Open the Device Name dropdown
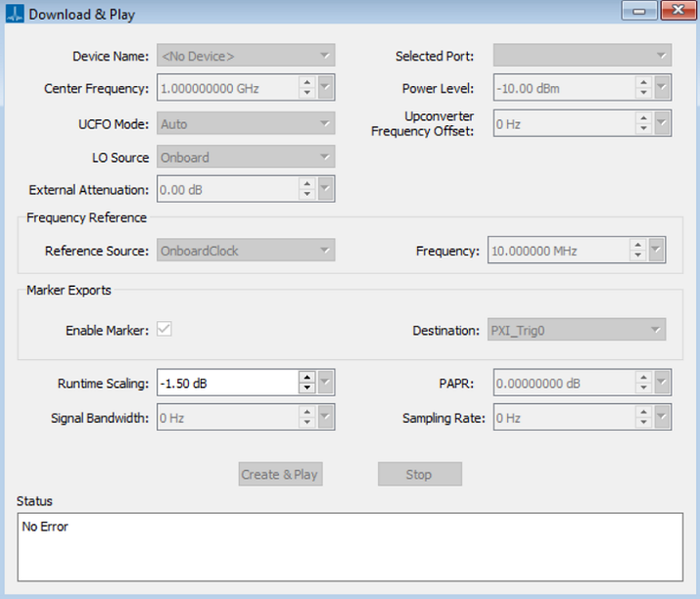The height and width of the screenshot is (599, 700). click(246, 56)
